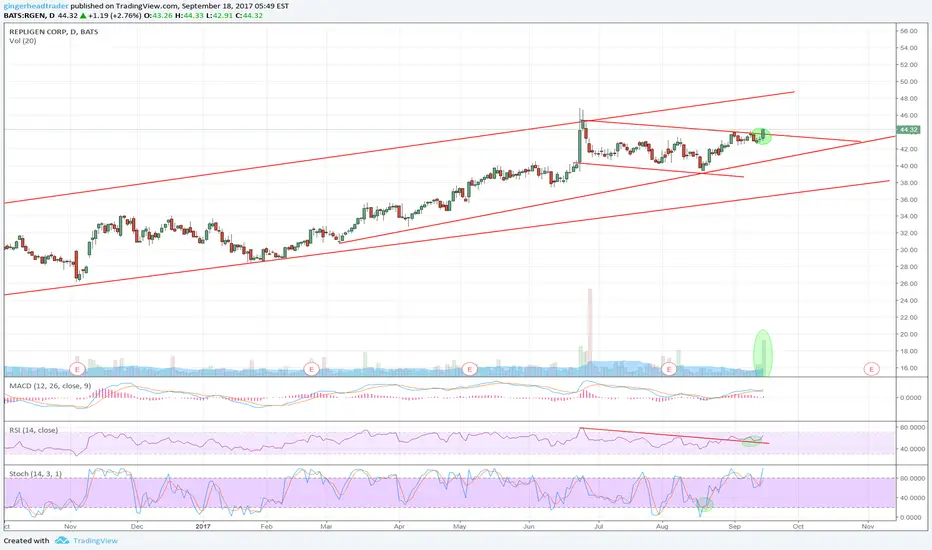This screenshot has height=550, width=932.
Task: Click the Jun label on time axis
Action: 529,526
